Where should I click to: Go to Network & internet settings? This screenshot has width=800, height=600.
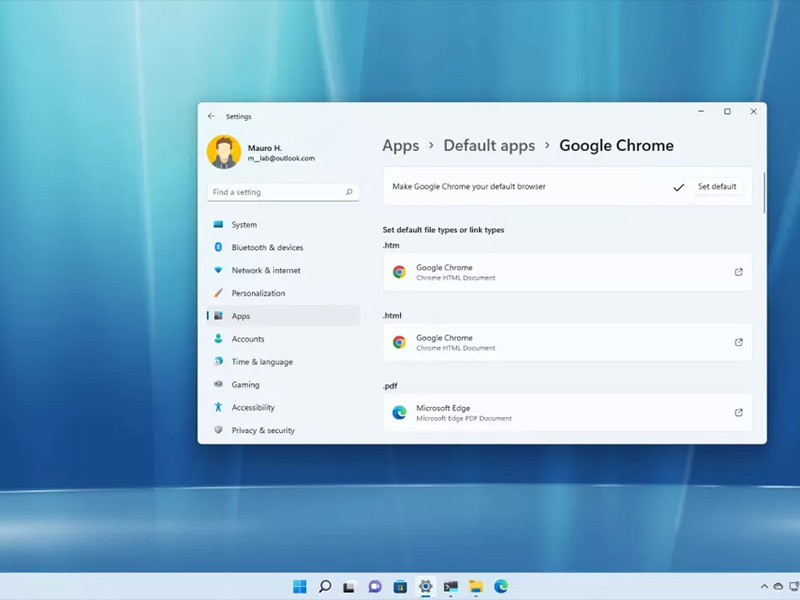[283, 270]
